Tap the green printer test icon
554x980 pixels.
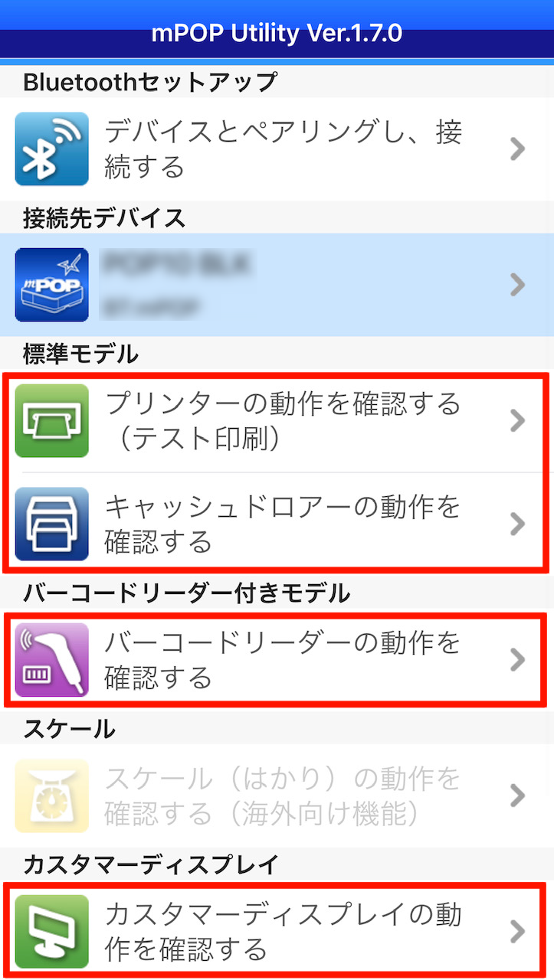point(52,420)
